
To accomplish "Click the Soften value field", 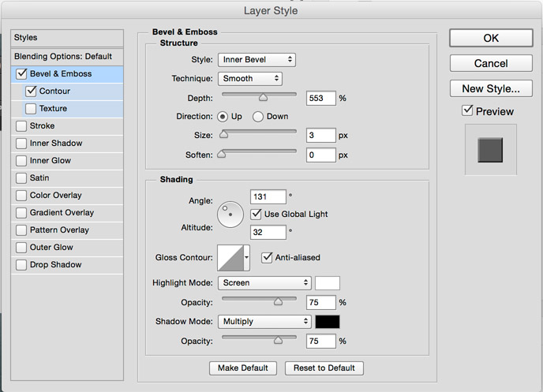I will [321, 155].
